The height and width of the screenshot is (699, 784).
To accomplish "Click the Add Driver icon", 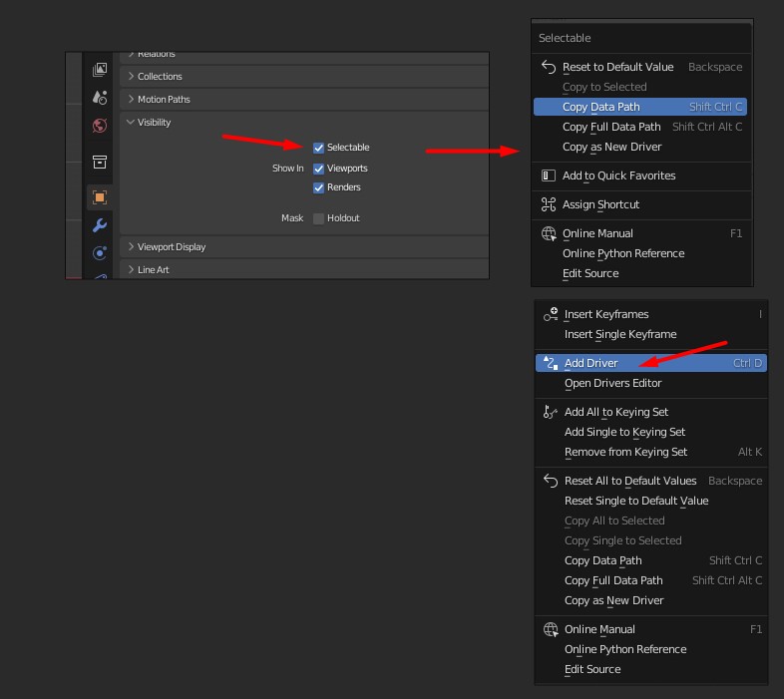I will tap(551, 363).
